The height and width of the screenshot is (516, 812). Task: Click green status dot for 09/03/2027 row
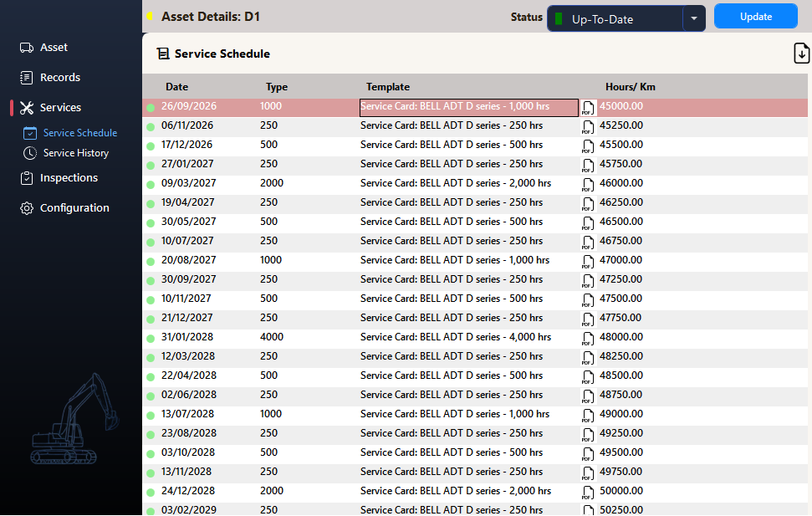click(x=151, y=185)
